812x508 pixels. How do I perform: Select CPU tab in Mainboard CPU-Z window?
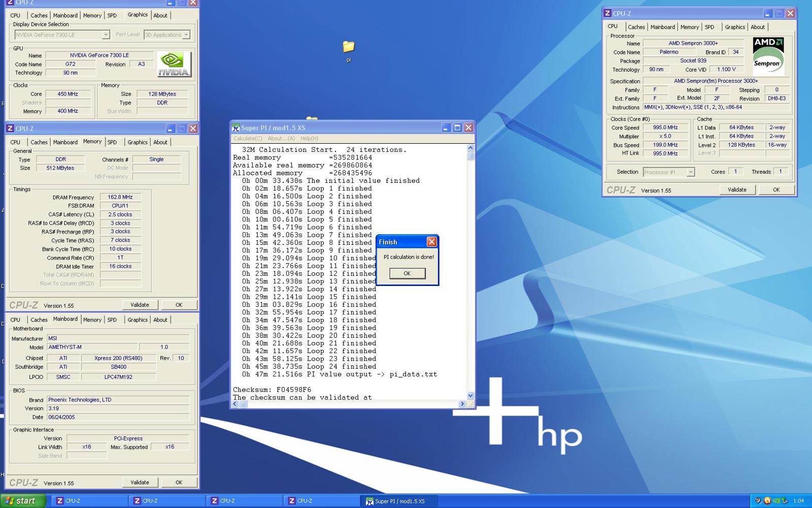(15, 320)
